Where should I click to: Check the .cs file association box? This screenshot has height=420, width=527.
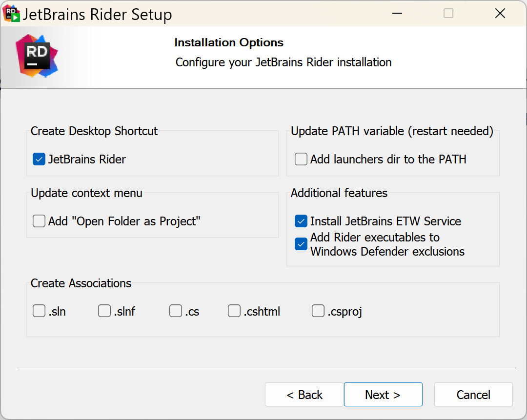[x=176, y=311]
